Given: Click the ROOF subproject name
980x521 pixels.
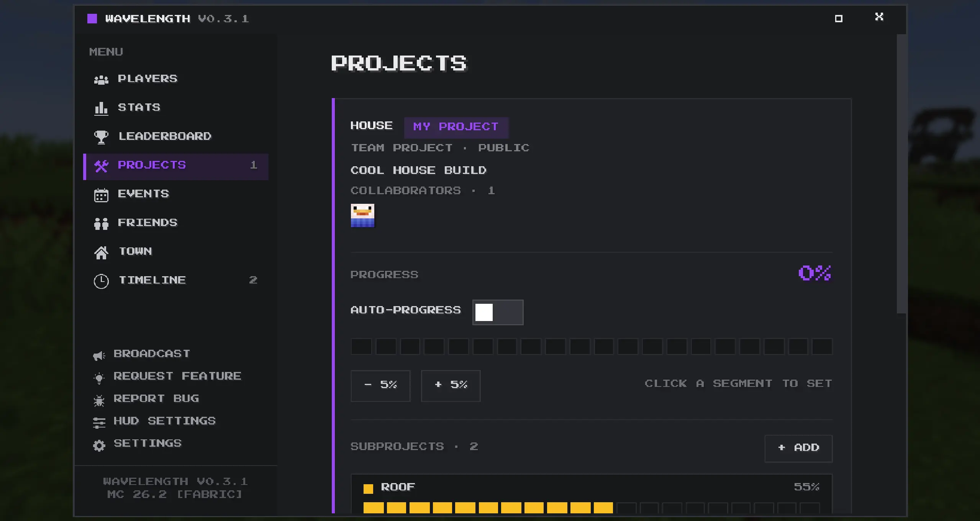Looking at the screenshot, I should [x=398, y=487].
